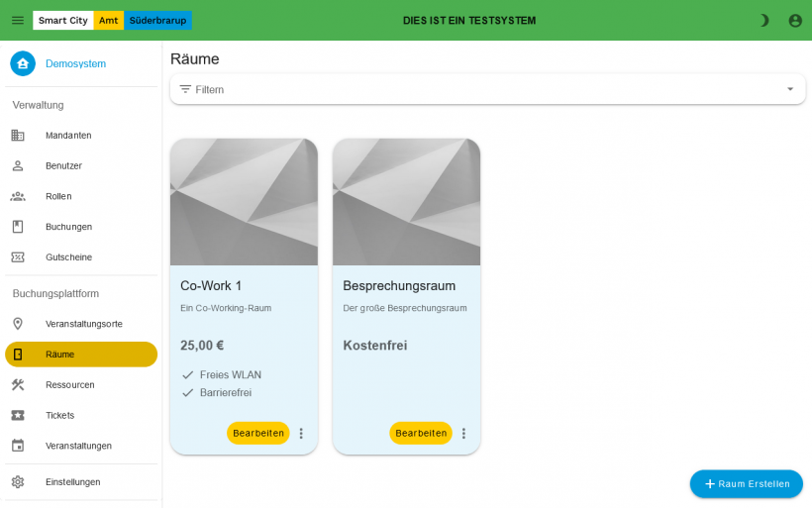The height and width of the screenshot is (508, 812).
Task: Click the Rollen group icon
Action: 18,196
